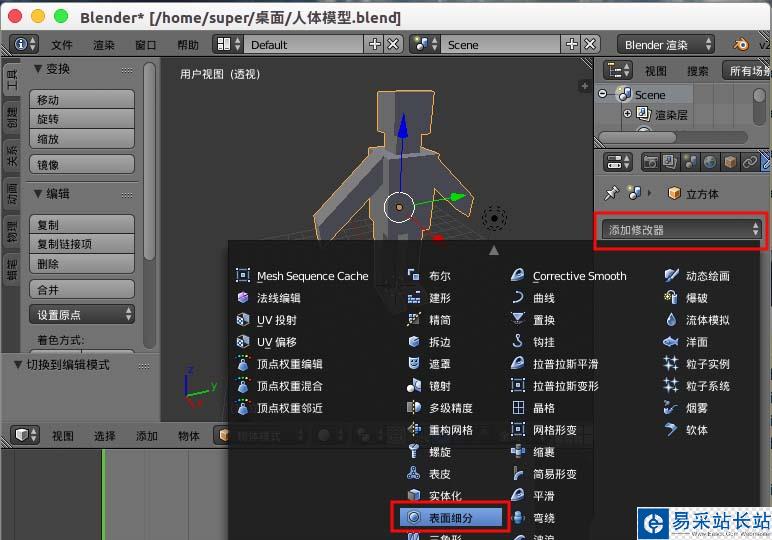772x540 pixels.
Task: Click the 拉普拉斯平滑 modifier icon
Action: (x=518, y=363)
